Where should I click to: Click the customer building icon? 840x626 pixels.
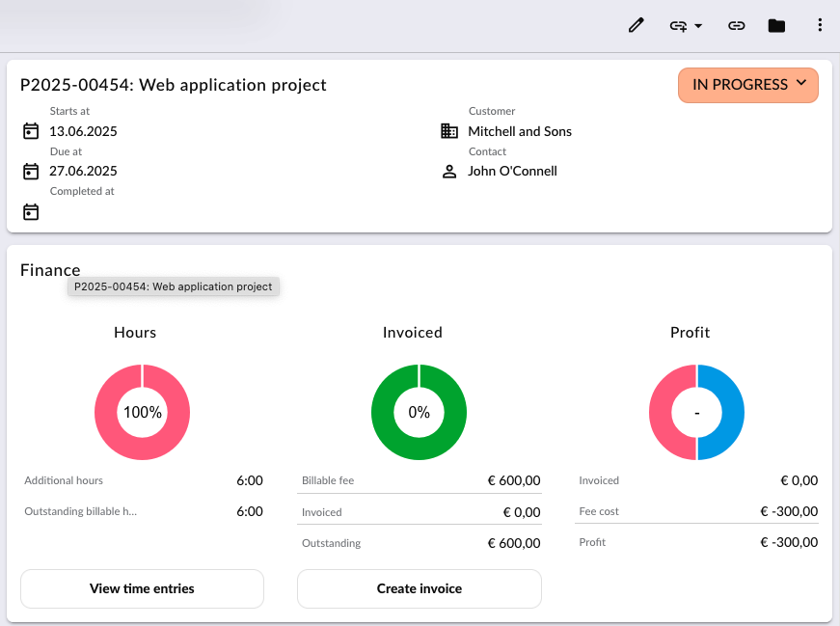(x=448, y=131)
